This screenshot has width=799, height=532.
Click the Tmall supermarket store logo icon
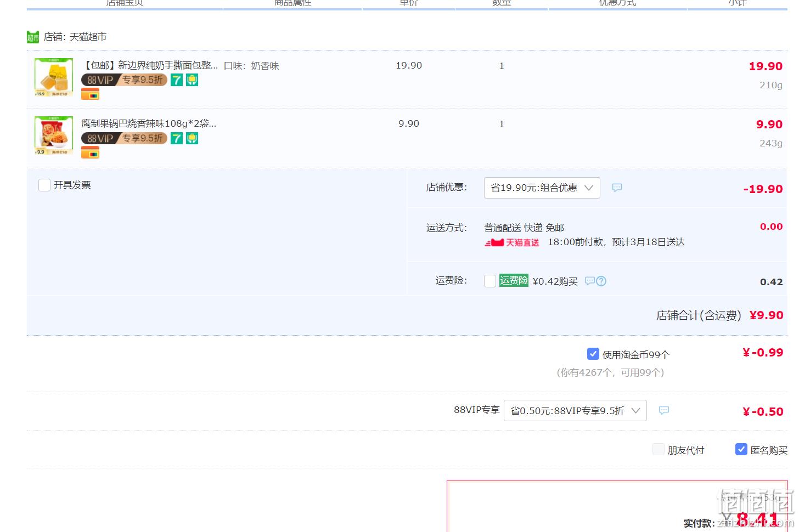coord(33,37)
